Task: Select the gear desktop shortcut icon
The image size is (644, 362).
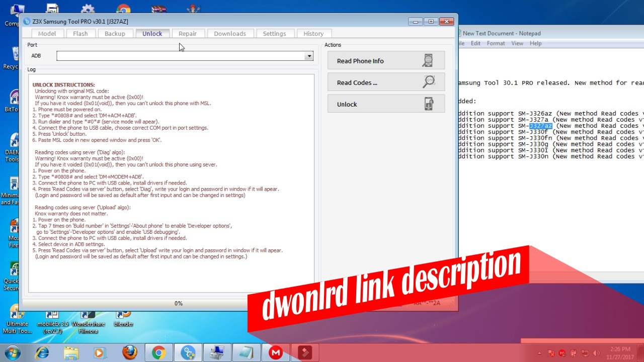Action: click(88, 9)
